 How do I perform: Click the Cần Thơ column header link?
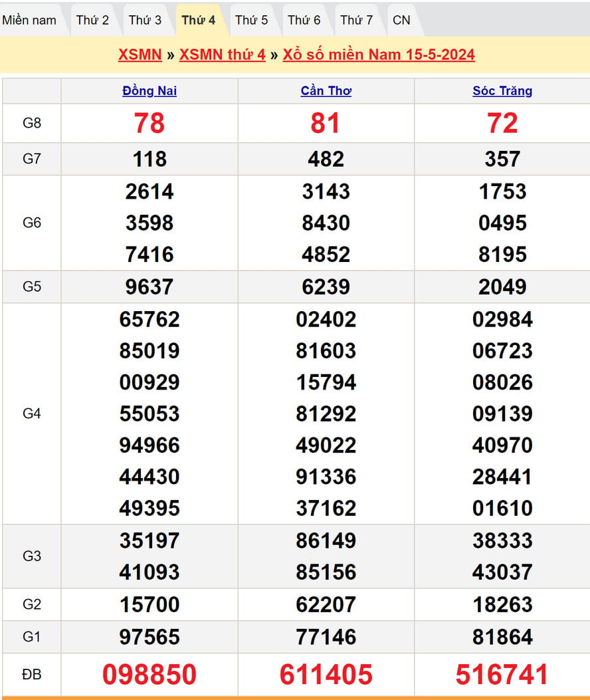pyautogui.click(x=326, y=91)
